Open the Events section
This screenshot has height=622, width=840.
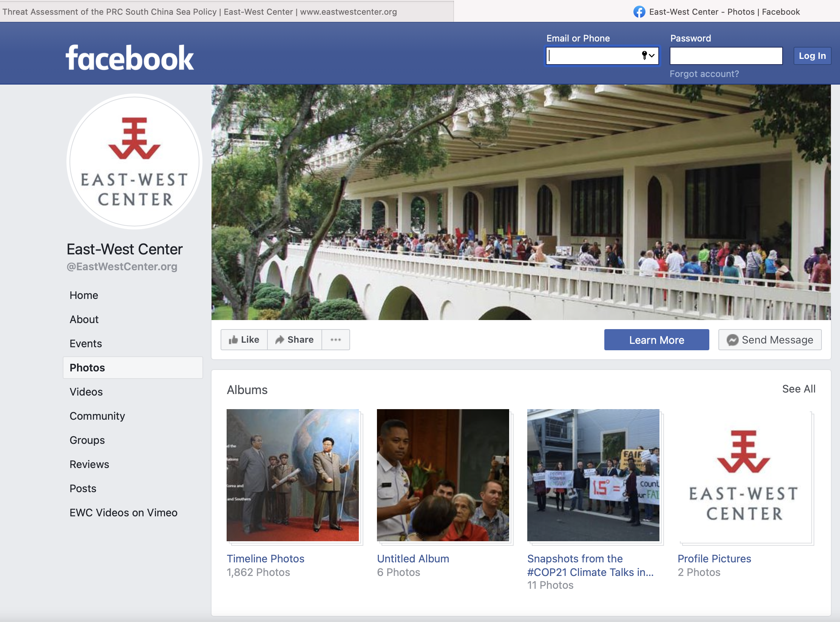pyautogui.click(x=86, y=343)
